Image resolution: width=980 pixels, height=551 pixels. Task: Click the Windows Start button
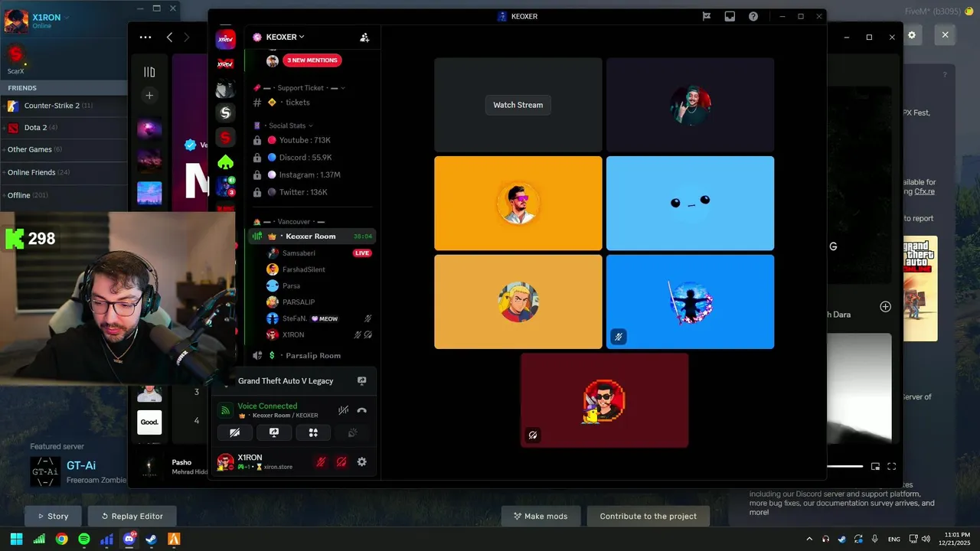point(16,539)
